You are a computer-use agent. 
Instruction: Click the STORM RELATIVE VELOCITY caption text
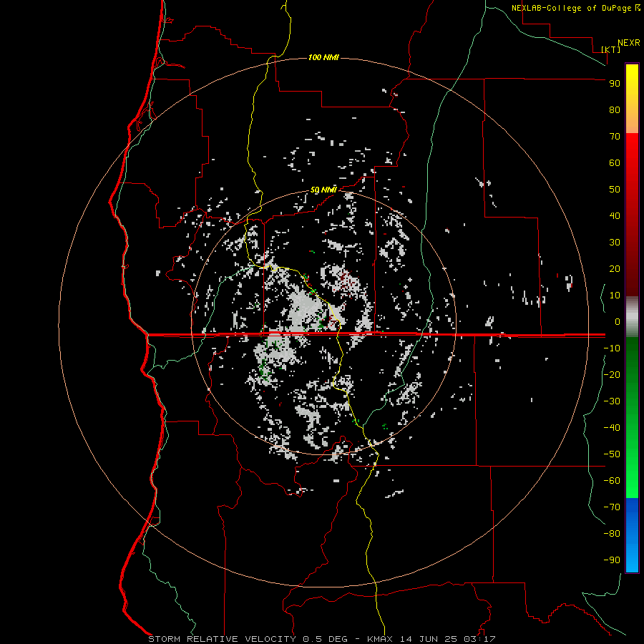click(x=222, y=639)
